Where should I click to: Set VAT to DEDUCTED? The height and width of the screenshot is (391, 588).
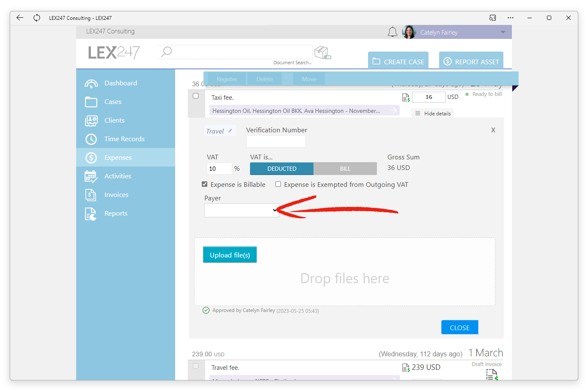[282, 169]
